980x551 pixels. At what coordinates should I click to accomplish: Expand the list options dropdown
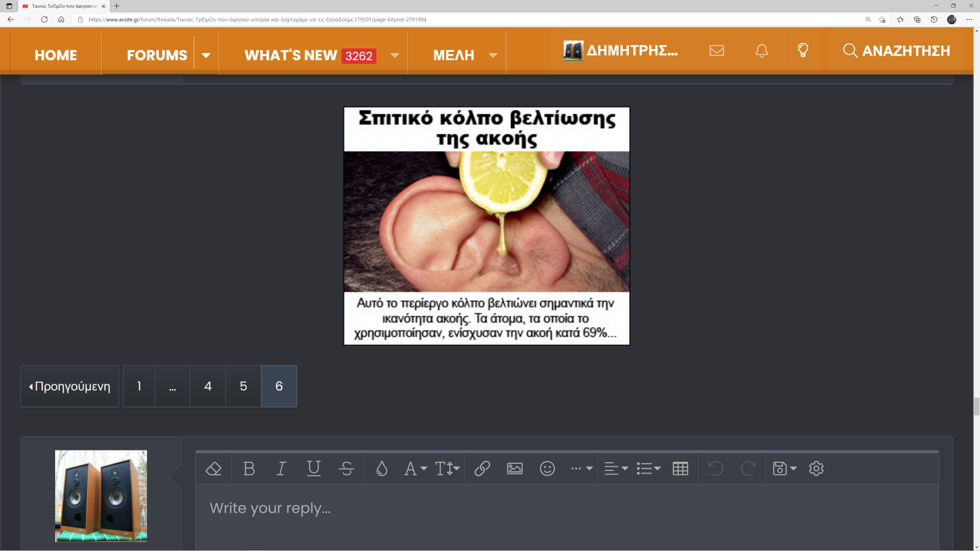(x=648, y=468)
